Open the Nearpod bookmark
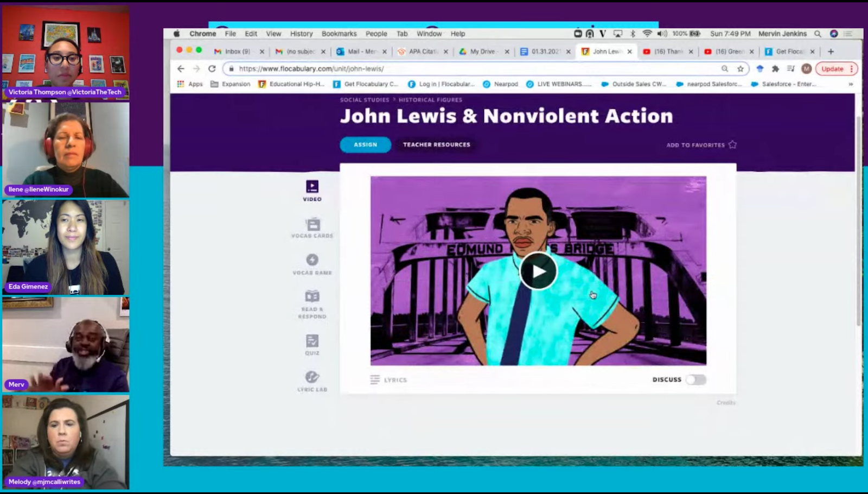The image size is (868, 494). [500, 84]
